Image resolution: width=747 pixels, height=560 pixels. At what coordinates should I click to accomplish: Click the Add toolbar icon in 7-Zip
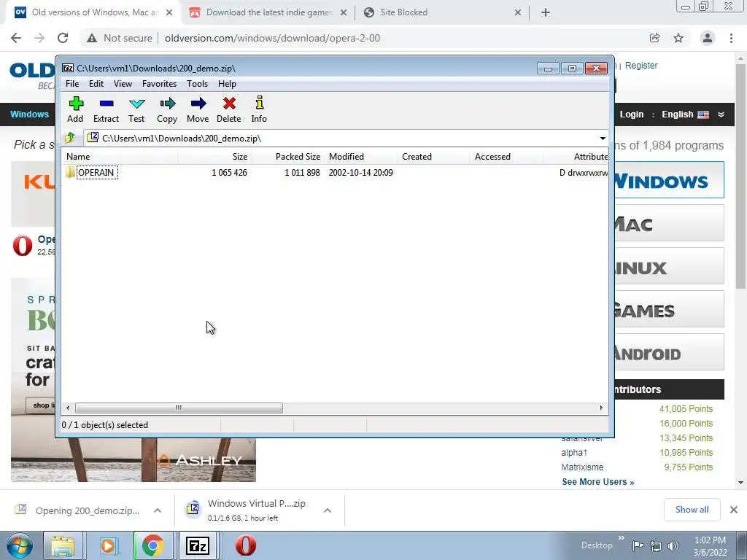point(76,109)
